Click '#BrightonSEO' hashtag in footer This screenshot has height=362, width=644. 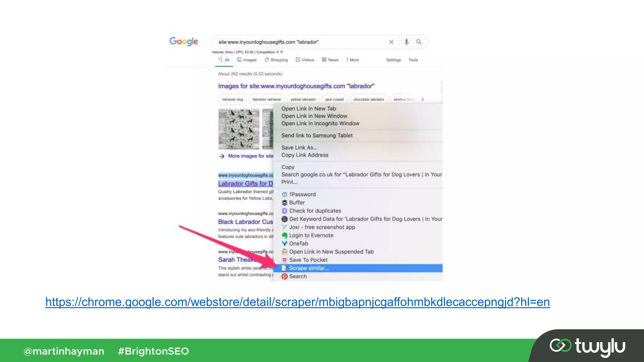[153, 351]
